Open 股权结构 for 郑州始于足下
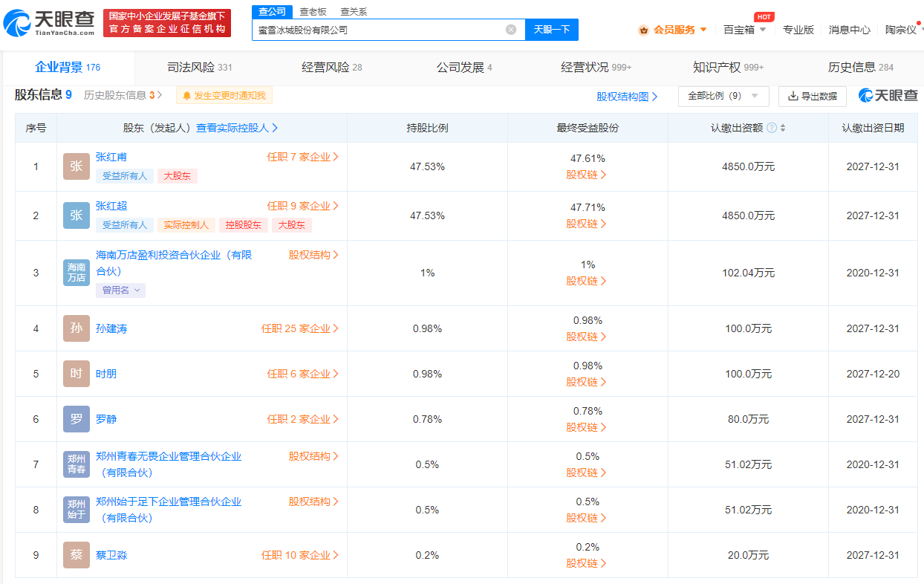 coord(314,502)
